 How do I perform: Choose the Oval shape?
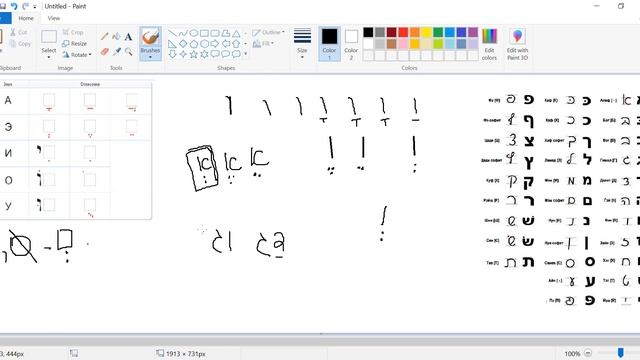(194, 33)
